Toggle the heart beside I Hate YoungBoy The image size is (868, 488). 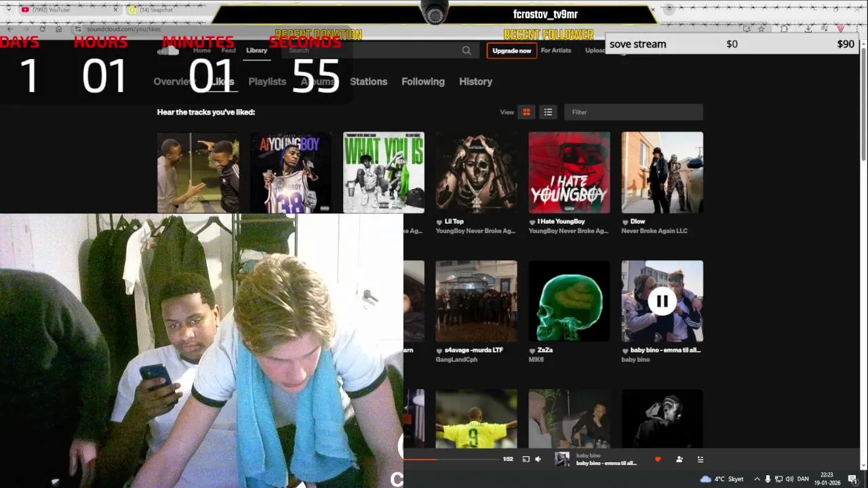pos(532,222)
